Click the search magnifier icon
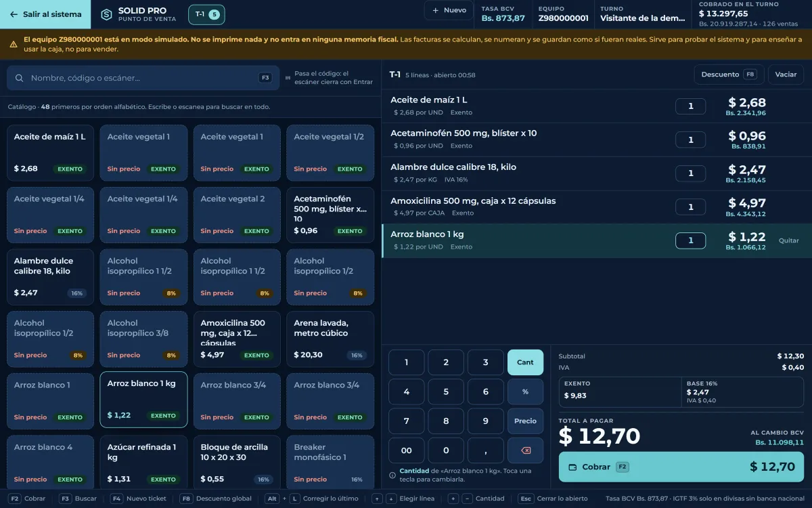The image size is (812, 508). pyautogui.click(x=20, y=78)
